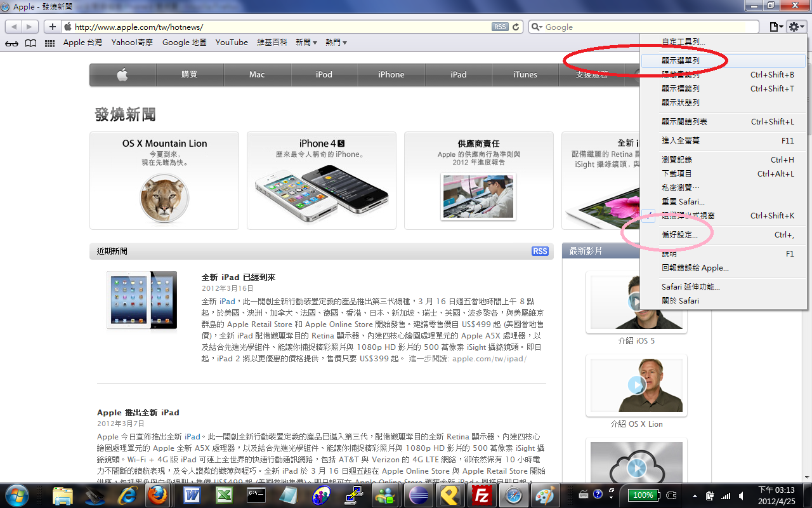This screenshot has height=508, width=812.
Task: Open the 購買 navigation tab
Action: click(190, 75)
